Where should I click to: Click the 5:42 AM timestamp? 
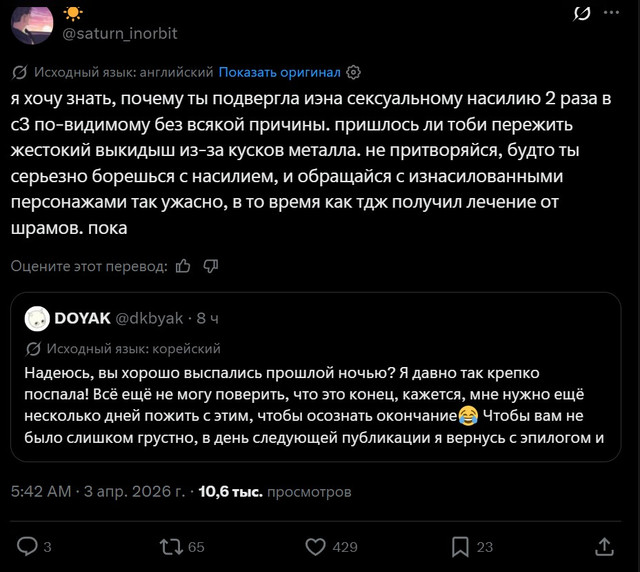click(x=41, y=492)
